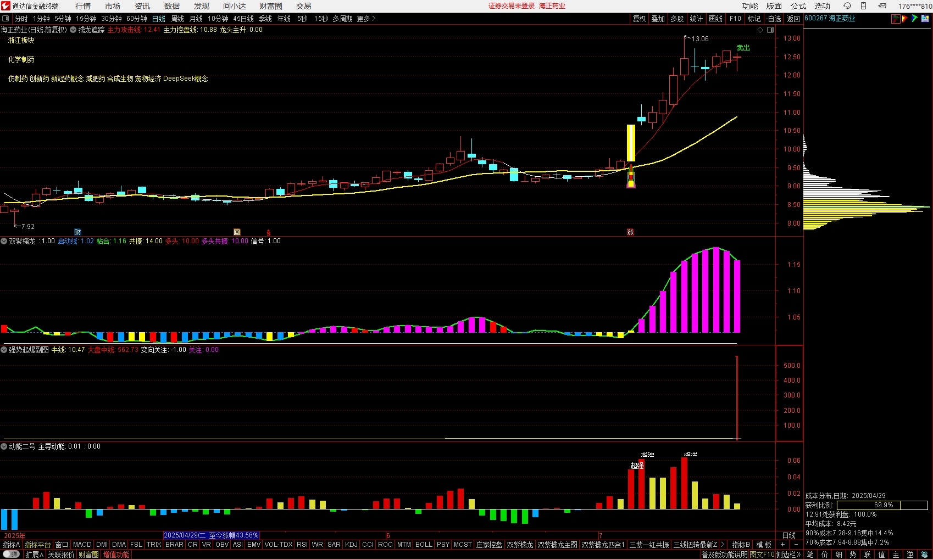Switch period to 5分钟
The height and width of the screenshot is (560, 933).
63,19
